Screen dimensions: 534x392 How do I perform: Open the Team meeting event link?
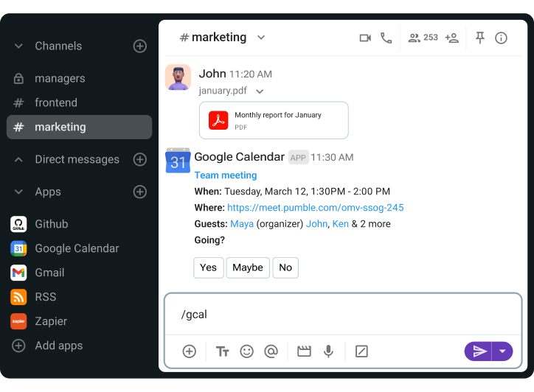(226, 175)
